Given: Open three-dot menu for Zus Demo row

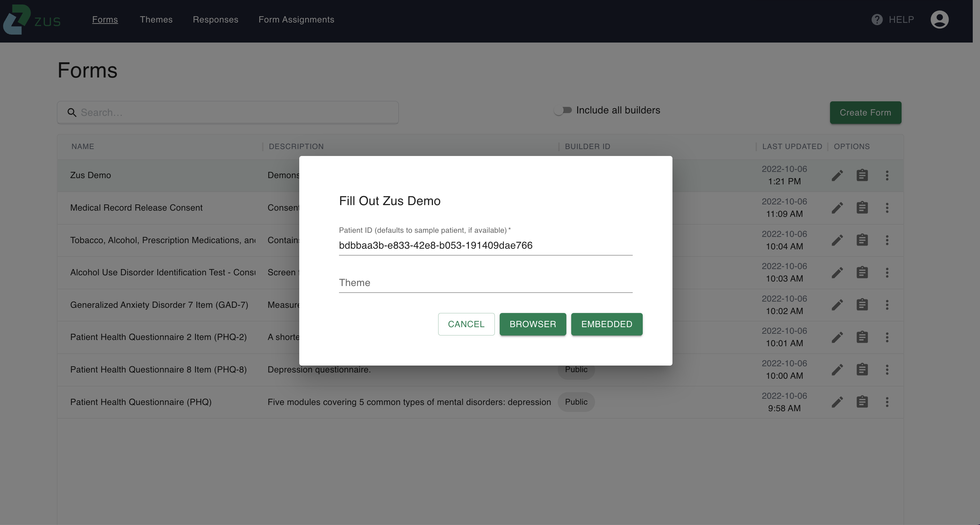Looking at the screenshot, I should click(x=887, y=175).
